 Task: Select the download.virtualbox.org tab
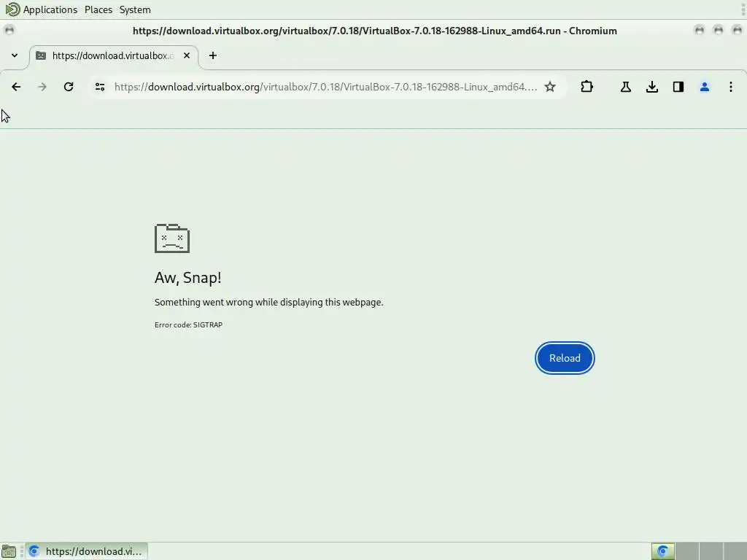[x=115, y=57]
